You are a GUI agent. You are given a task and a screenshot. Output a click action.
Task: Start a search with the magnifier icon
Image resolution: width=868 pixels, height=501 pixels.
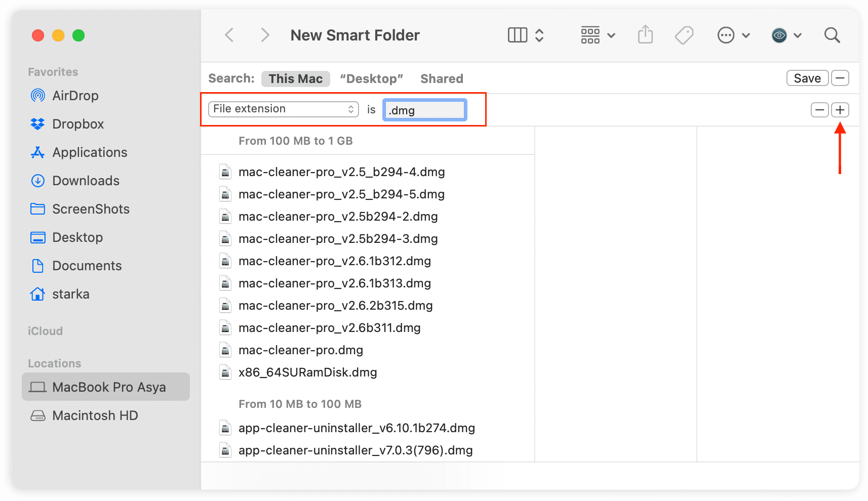[832, 35]
